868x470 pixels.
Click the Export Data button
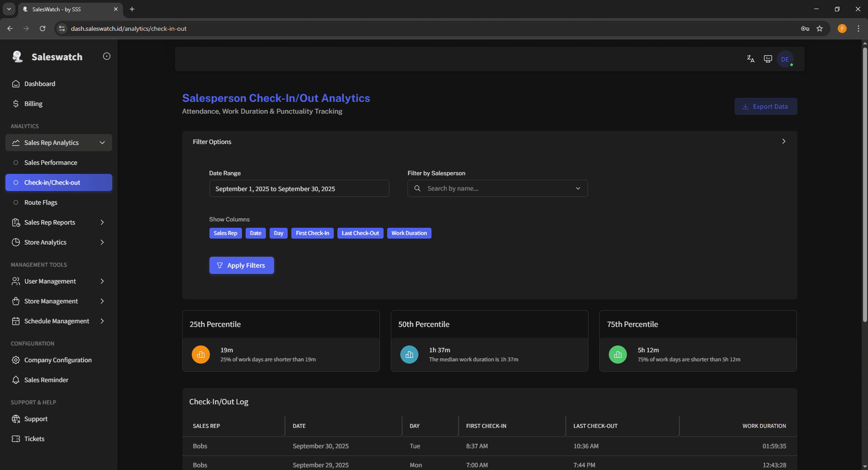coord(765,106)
